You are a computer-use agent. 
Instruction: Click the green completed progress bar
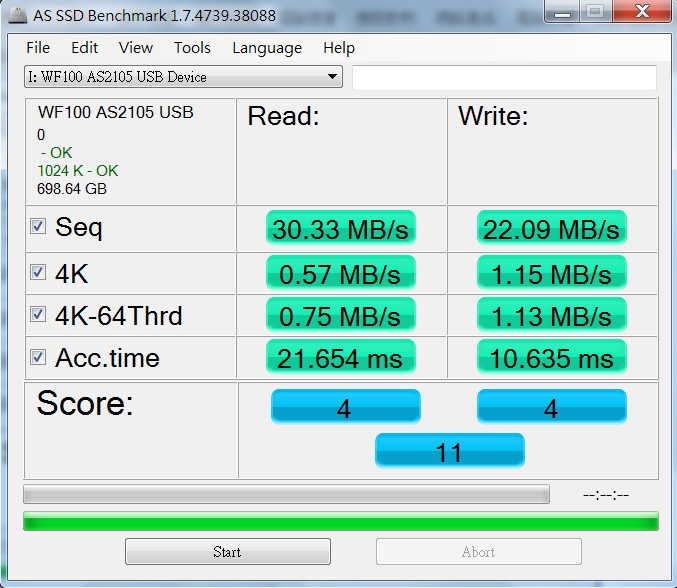click(341, 522)
